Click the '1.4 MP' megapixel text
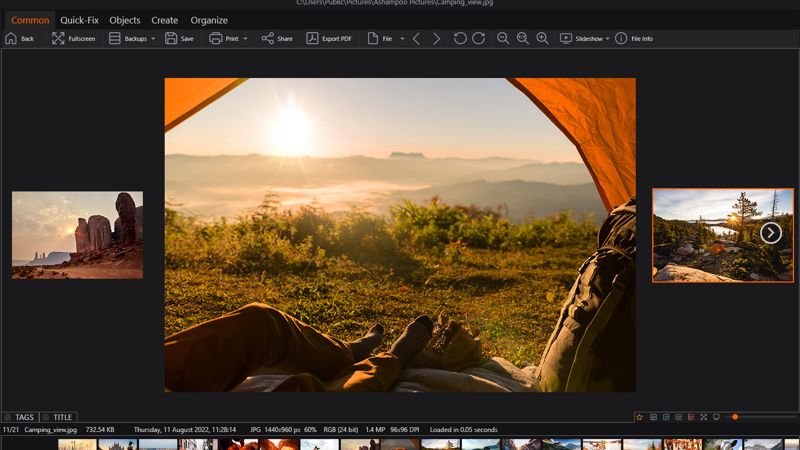Image resolution: width=800 pixels, height=450 pixels. point(375,430)
